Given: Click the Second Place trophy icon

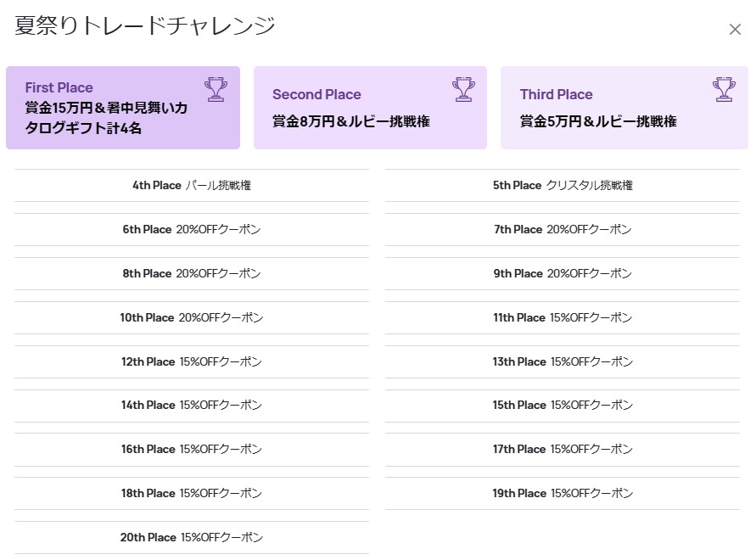Looking at the screenshot, I should 462,87.
